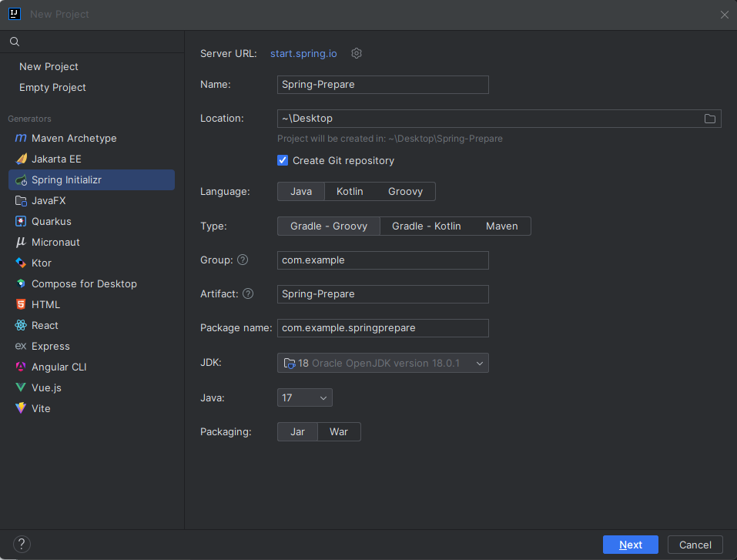Click the Express ex icon
737x560 pixels.
coord(21,346)
